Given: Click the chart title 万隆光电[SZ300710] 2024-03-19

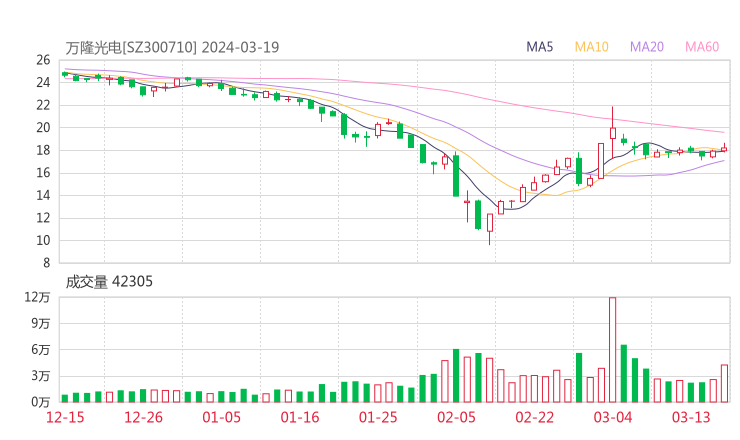Looking at the screenshot, I should pyautogui.click(x=172, y=47).
